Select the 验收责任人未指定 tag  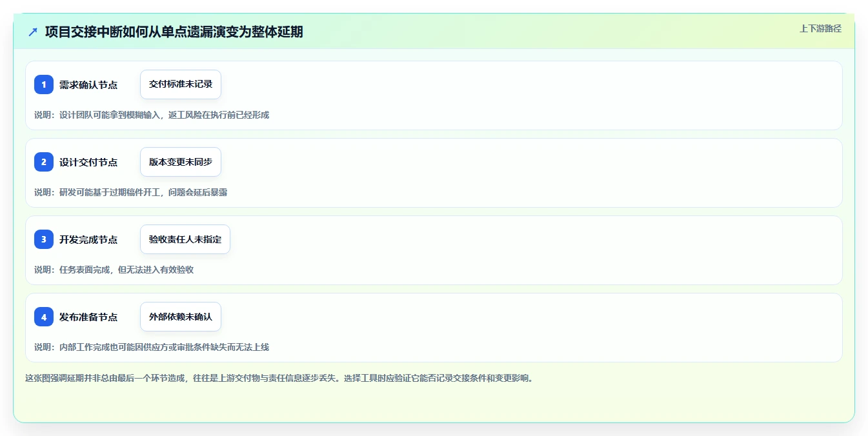point(185,239)
